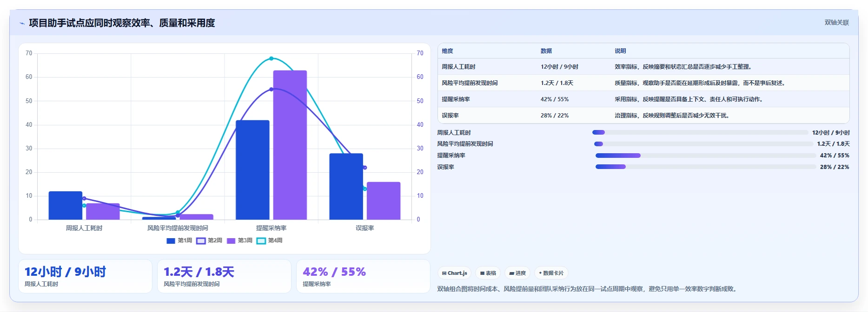Click the indigo line point near 55
This screenshot has width=868, height=312.
[x=272, y=89]
